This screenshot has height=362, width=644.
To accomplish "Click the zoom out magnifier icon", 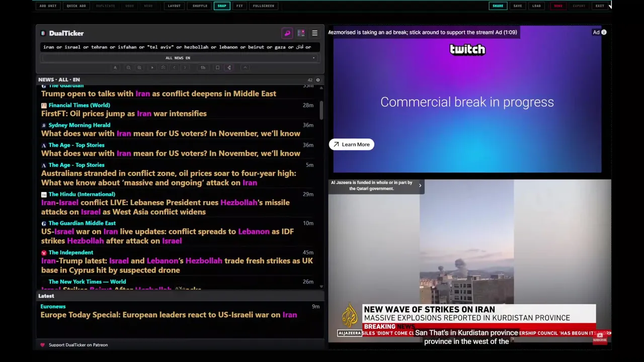I will pos(128,67).
